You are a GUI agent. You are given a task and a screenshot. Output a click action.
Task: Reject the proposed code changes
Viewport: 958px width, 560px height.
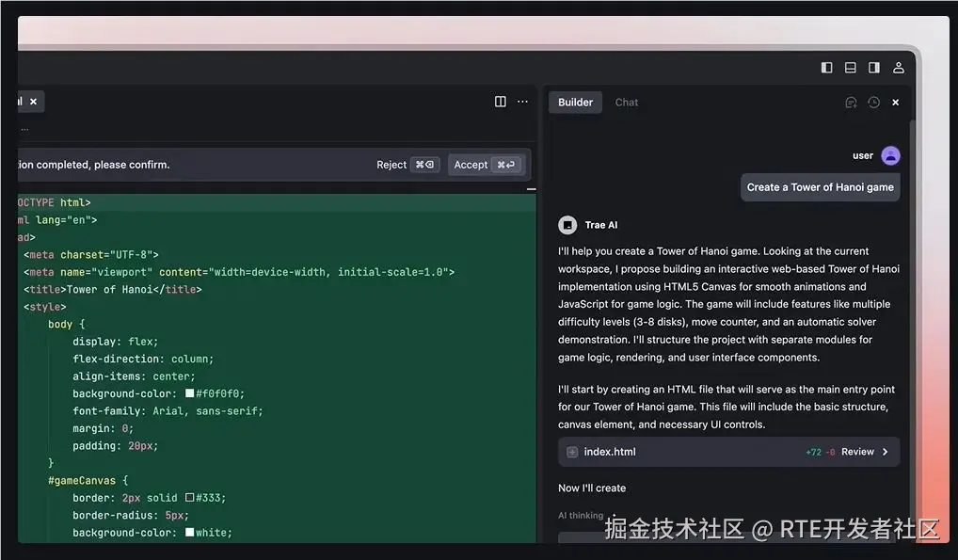(x=407, y=165)
